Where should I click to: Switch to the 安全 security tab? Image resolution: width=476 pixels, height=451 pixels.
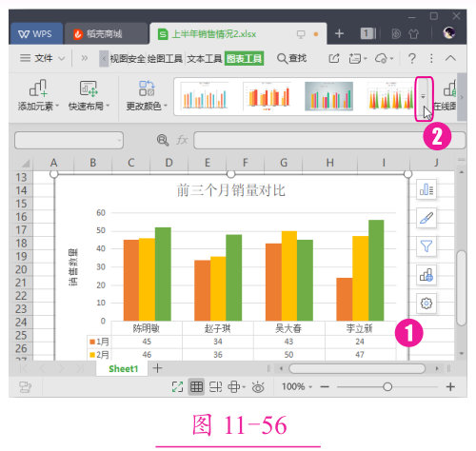click(x=136, y=58)
